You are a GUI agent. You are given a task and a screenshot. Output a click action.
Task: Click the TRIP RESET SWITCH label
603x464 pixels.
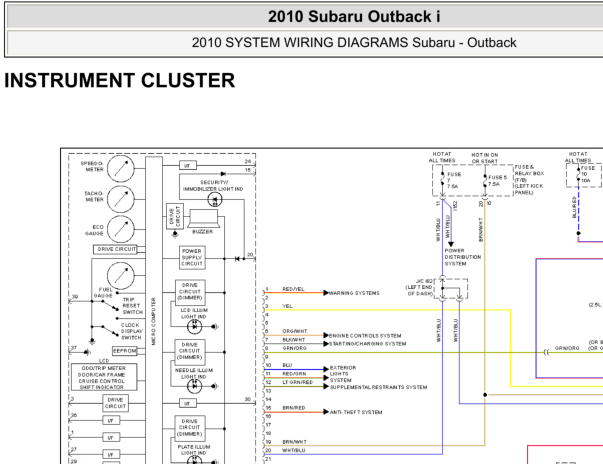click(132, 306)
